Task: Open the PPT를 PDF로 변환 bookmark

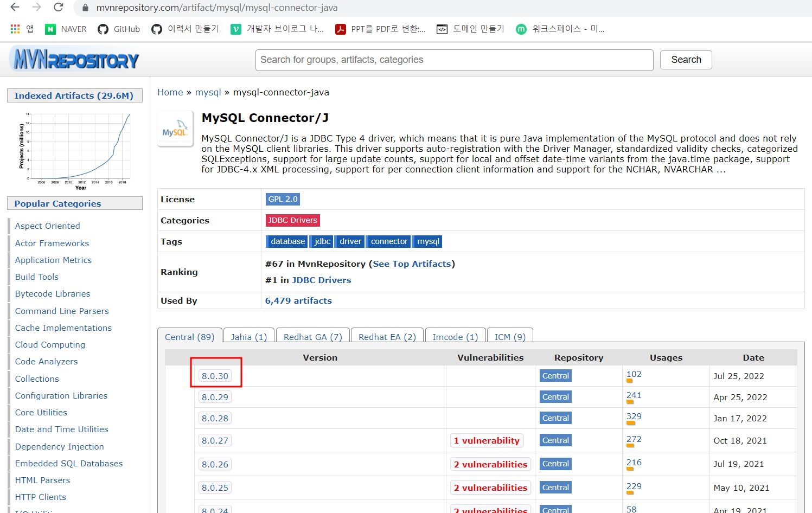Action: [380, 29]
